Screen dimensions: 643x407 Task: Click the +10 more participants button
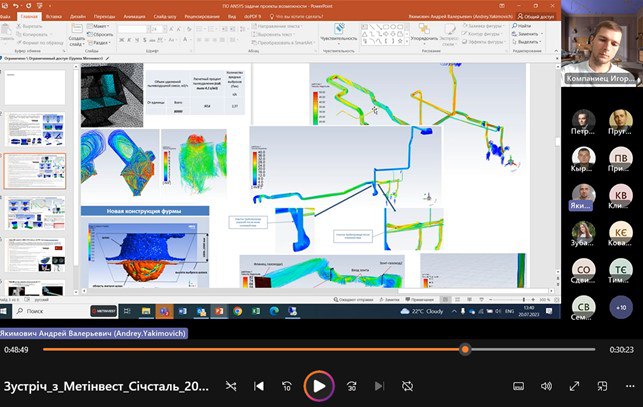pyautogui.click(x=620, y=308)
